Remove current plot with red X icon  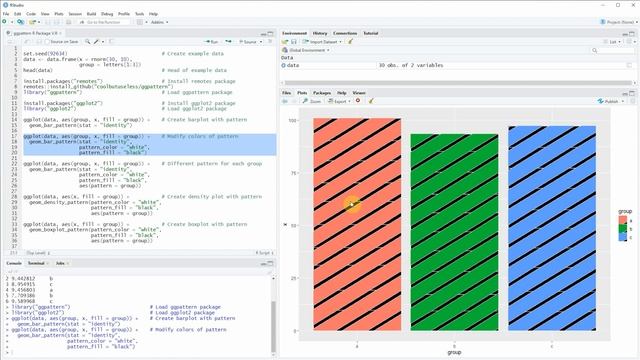[358, 101]
